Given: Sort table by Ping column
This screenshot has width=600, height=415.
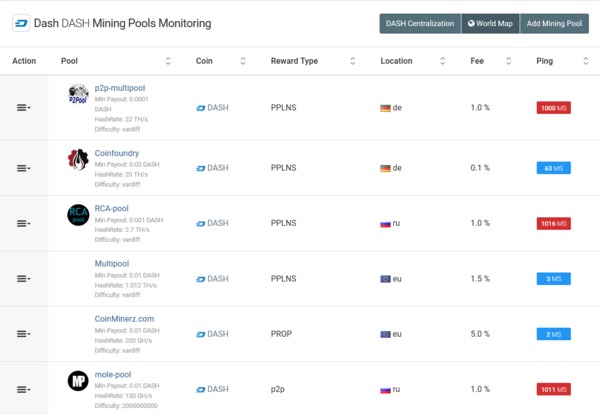Looking at the screenshot, I should [585, 61].
